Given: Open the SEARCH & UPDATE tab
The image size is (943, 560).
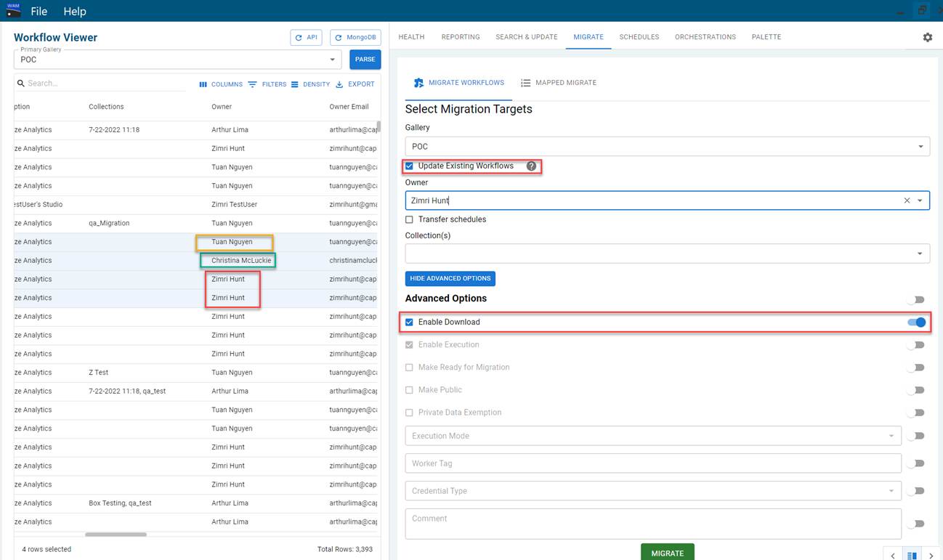Looking at the screenshot, I should [527, 37].
